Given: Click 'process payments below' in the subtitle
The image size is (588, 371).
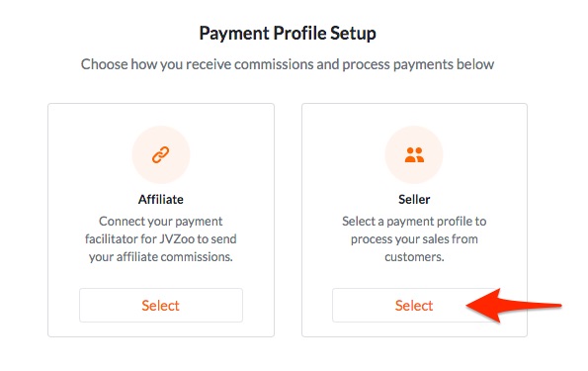Looking at the screenshot, I should (x=418, y=64).
